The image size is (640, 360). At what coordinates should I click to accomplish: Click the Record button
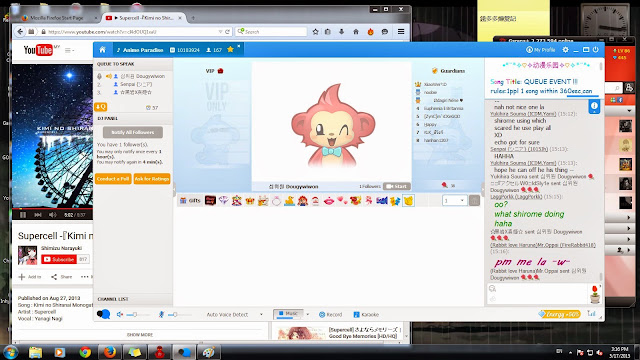click(330, 314)
